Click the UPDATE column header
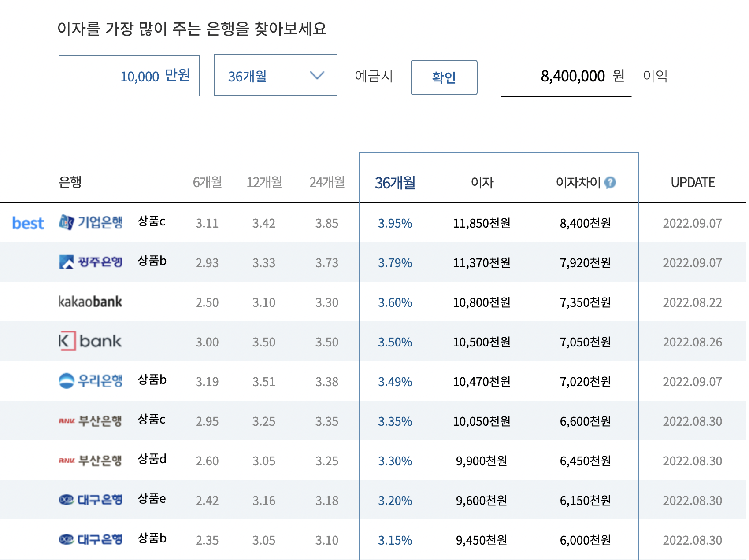 (693, 182)
